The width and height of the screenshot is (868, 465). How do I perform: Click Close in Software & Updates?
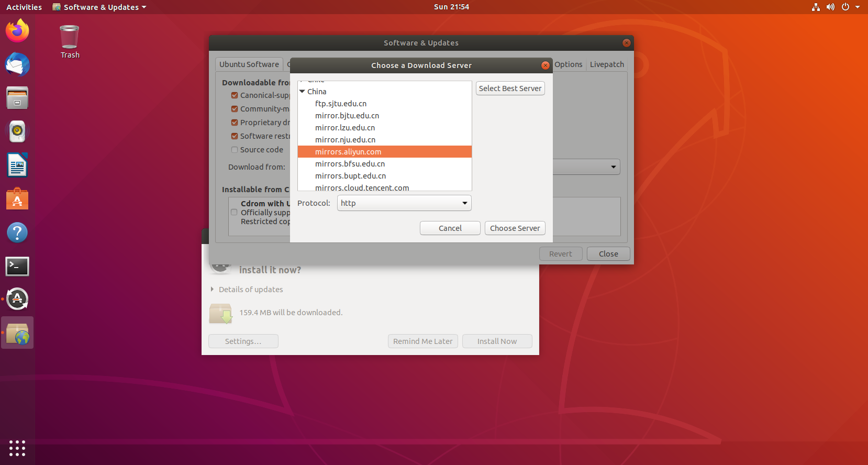pyautogui.click(x=608, y=254)
